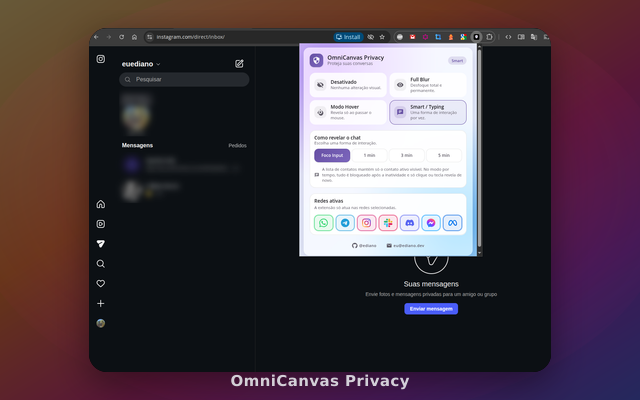Go back in browser

pyautogui.click(x=96, y=37)
